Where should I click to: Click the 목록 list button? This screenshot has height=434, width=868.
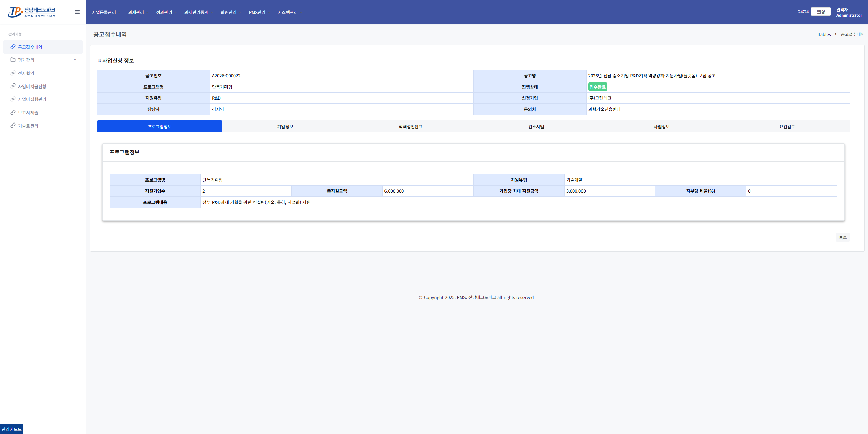(843, 238)
